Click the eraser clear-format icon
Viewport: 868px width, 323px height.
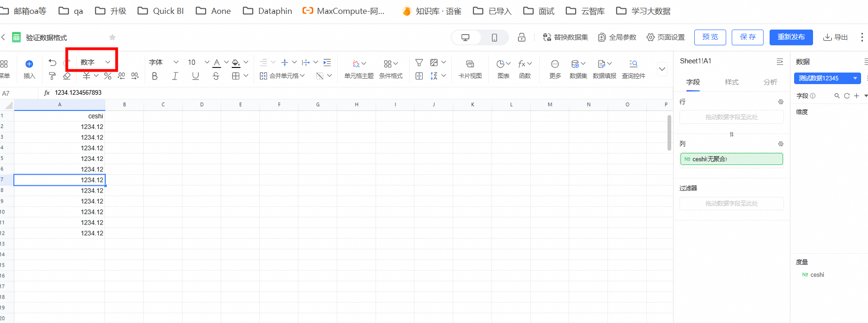coord(67,76)
